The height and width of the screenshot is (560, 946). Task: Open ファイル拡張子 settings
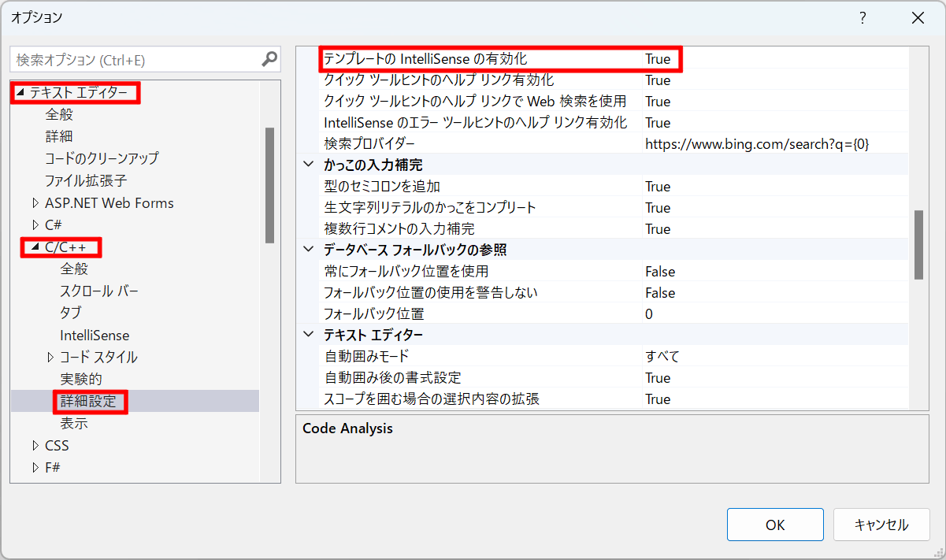tap(86, 180)
